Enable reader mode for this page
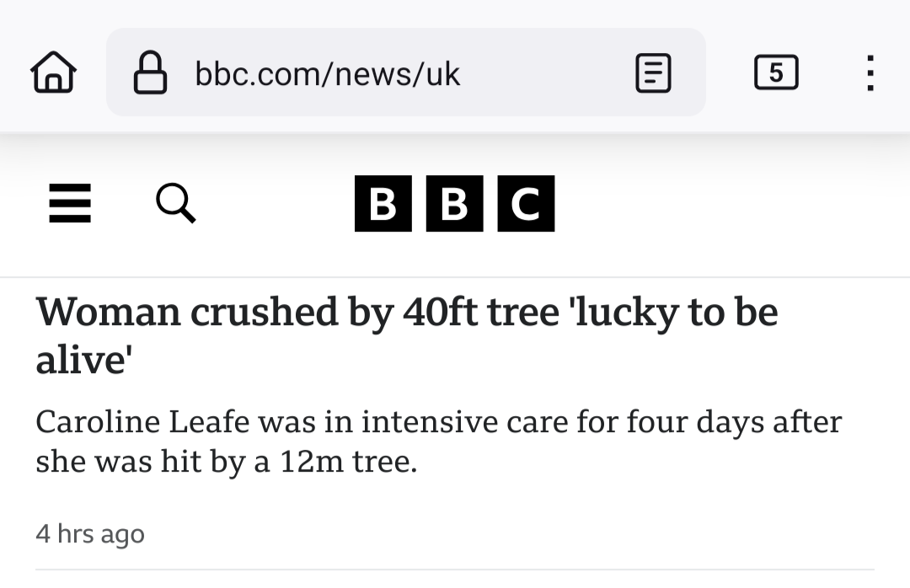Viewport: 910px width, 588px height. tap(652, 72)
